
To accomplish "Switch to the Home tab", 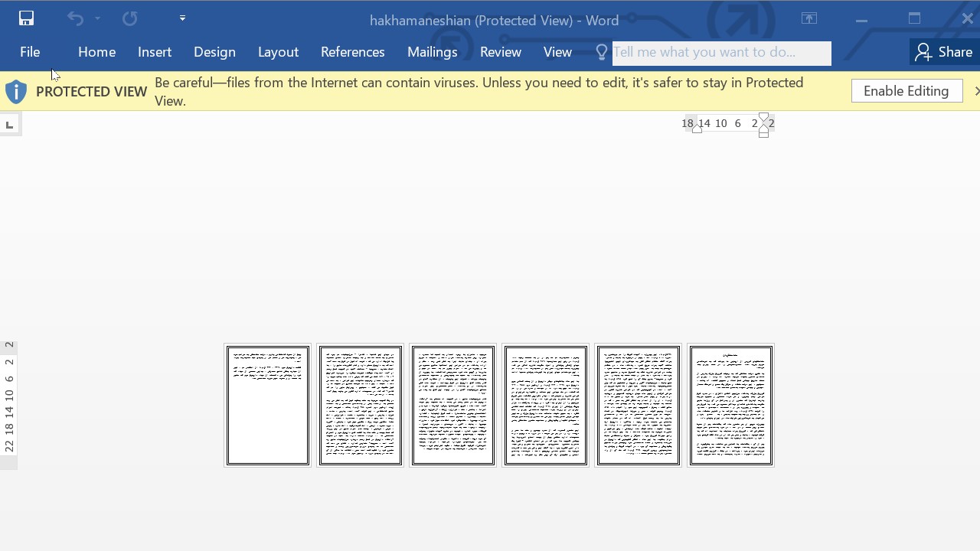I will coord(96,52).
